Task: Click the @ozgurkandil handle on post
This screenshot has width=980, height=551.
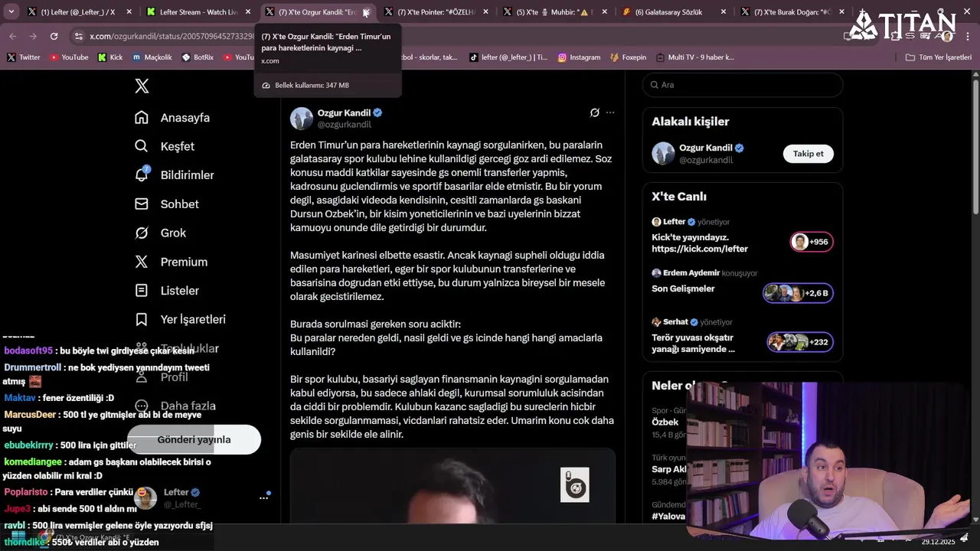Action: click(x=345, y=125)
